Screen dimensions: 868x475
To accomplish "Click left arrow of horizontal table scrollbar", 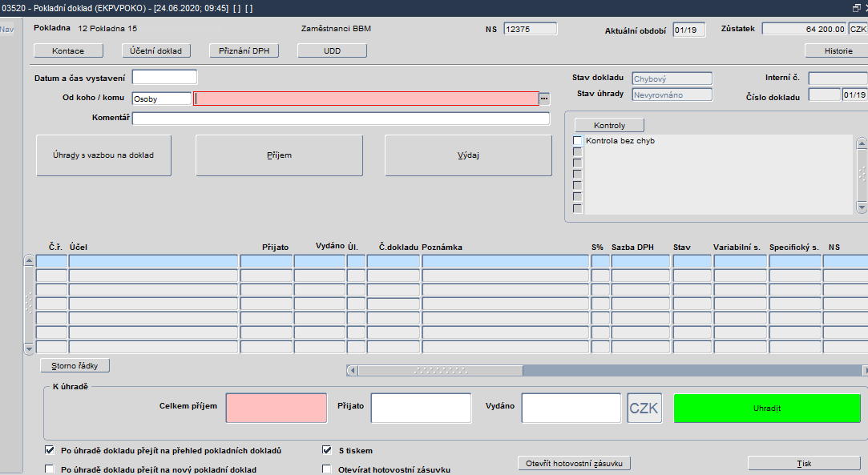I will [x=352, y=371].
